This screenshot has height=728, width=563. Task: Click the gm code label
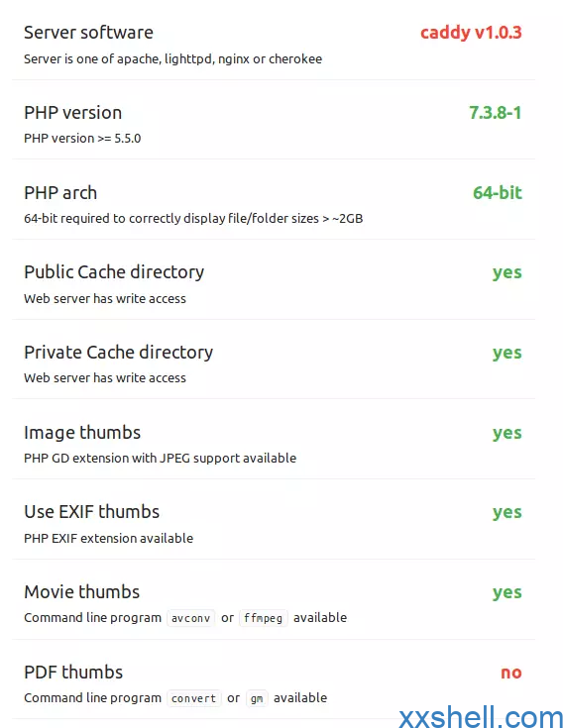[x=257, y=698]
